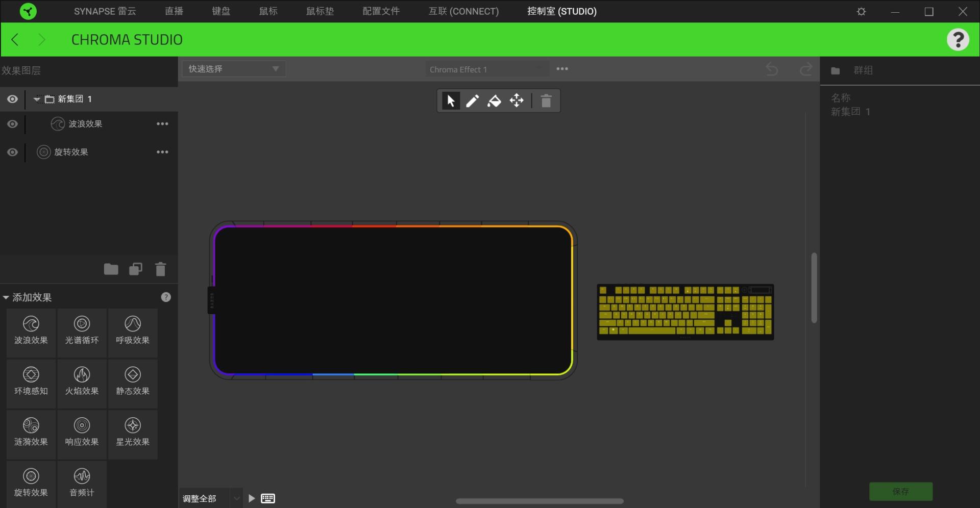The width and height of the screenshot is (980, 508).
Task: Add the 光谱循环 spectrum cycling effect
Action: (x=82, y=332)
